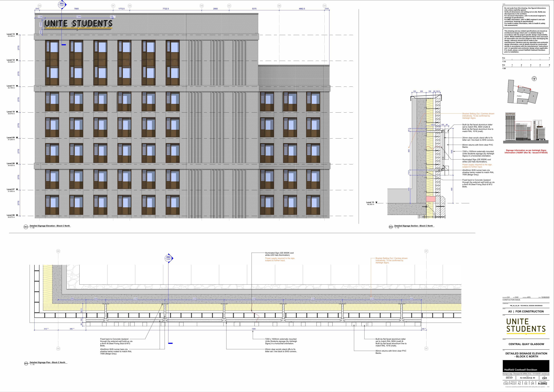Click the 'Fixed back to Concrete Upstand' note in the section
Screen dimensions: 554x392
coord(478,183)
